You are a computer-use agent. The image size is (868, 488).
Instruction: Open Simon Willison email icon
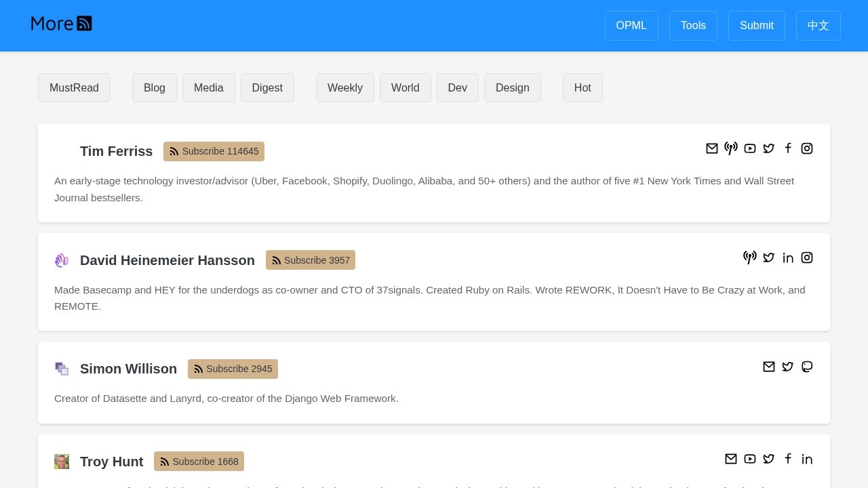(x=769, y=367)
